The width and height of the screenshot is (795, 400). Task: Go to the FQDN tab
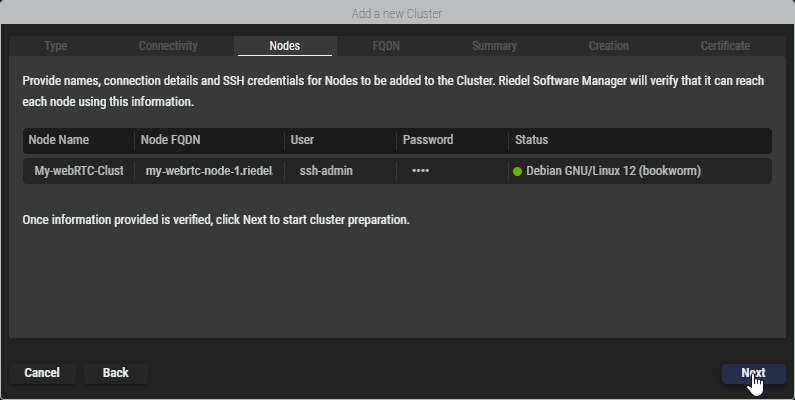point(386,46)
